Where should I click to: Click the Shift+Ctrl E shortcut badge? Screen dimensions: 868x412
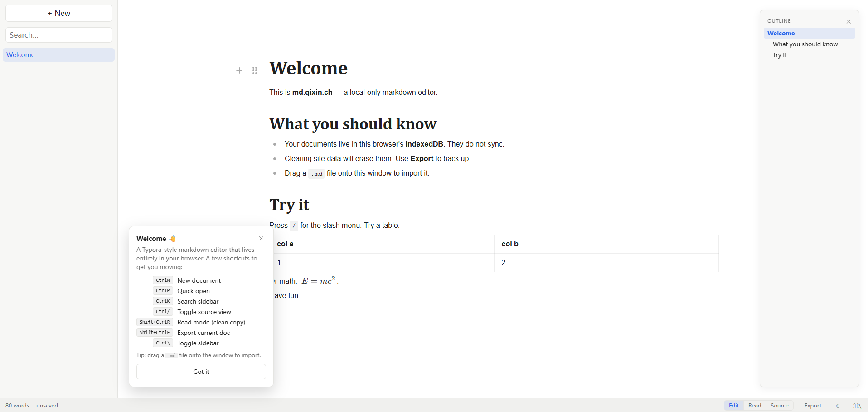click(155, 333)
